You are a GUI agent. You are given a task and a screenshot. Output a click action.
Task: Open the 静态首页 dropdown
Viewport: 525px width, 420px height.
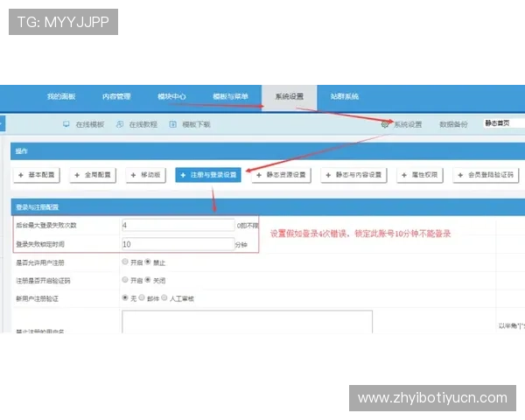click(502, 123)
